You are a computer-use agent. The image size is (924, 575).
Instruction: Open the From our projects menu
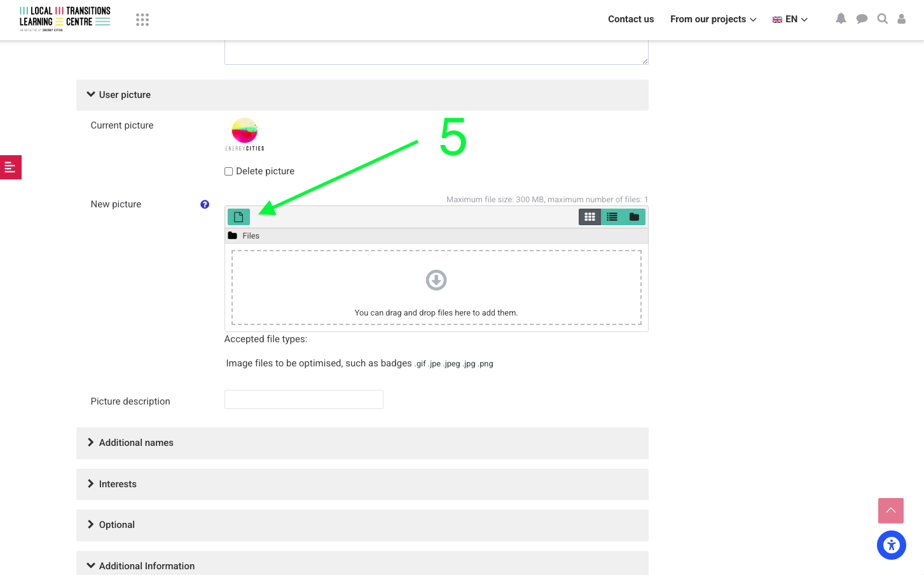pyautogui.click(x=713, y=19)
